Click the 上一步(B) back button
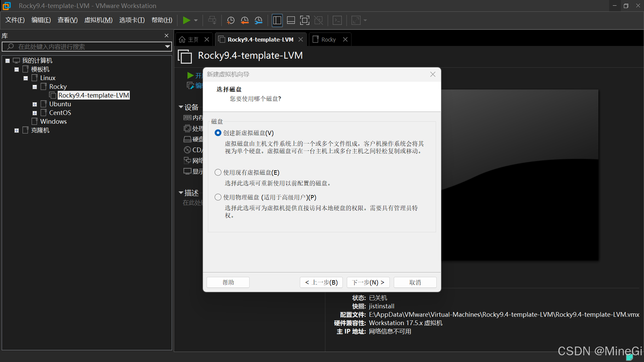Viewport: 644px width, 362px height. (x=321, y=282)
